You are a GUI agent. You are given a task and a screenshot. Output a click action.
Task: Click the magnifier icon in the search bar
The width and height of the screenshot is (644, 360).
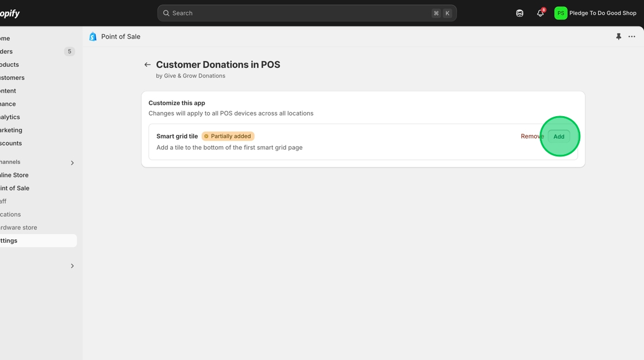(166, 13)
